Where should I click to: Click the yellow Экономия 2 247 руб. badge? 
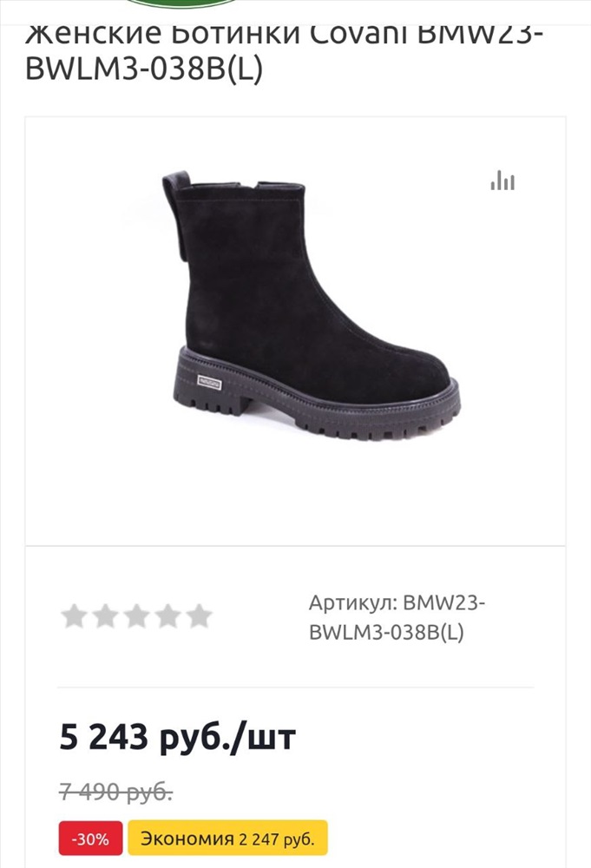pyautogui.click(x=228, y=838)
